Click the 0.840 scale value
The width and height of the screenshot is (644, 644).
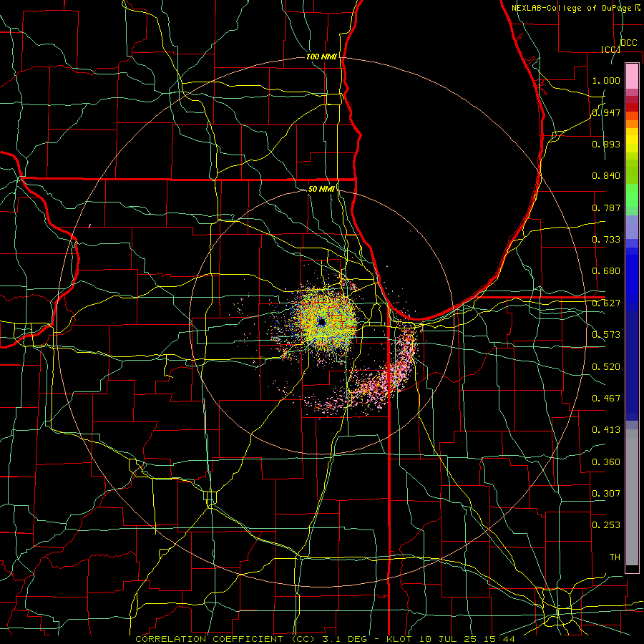point(606,176)
